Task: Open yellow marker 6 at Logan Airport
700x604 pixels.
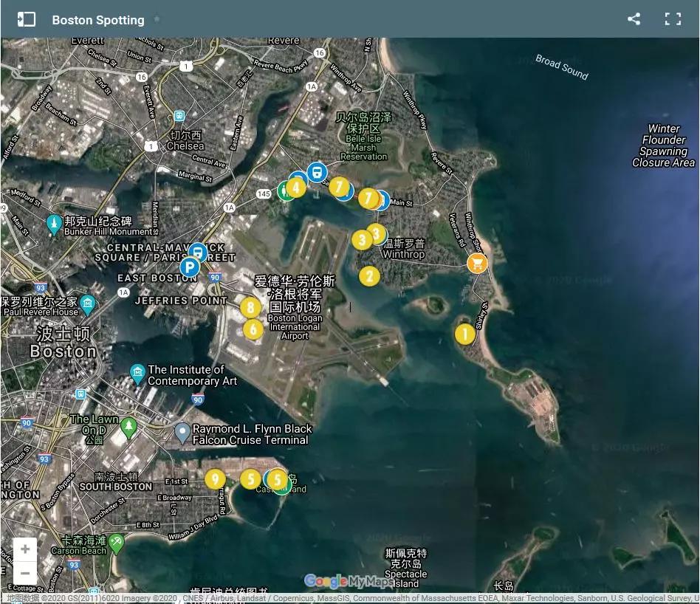Action: [x=253, y=329]
